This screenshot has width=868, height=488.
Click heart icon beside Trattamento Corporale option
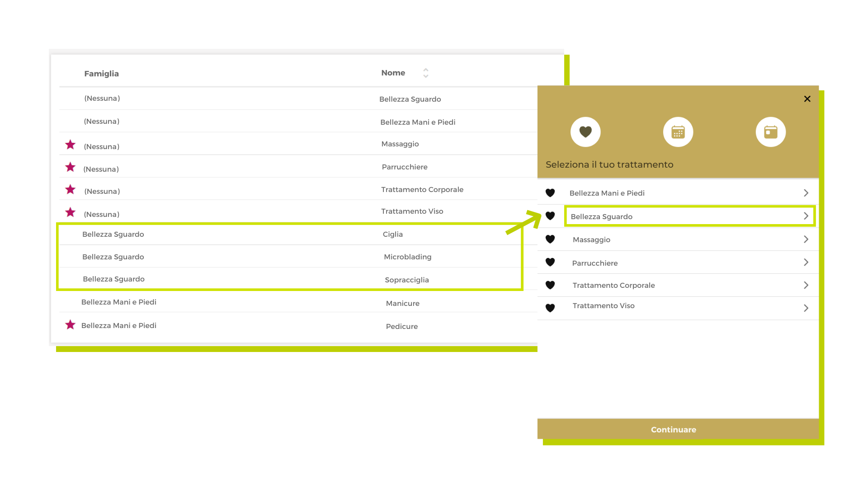(x=550, y=285)
